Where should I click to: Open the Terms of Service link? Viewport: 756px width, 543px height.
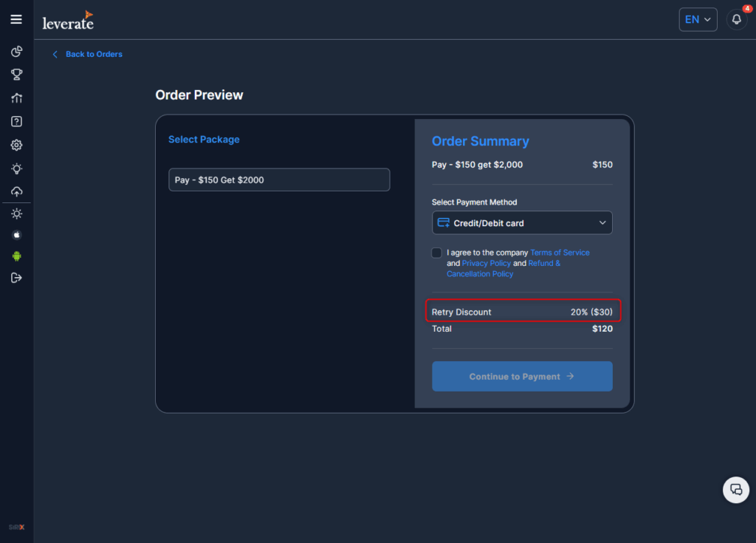(x=560, y=253)
